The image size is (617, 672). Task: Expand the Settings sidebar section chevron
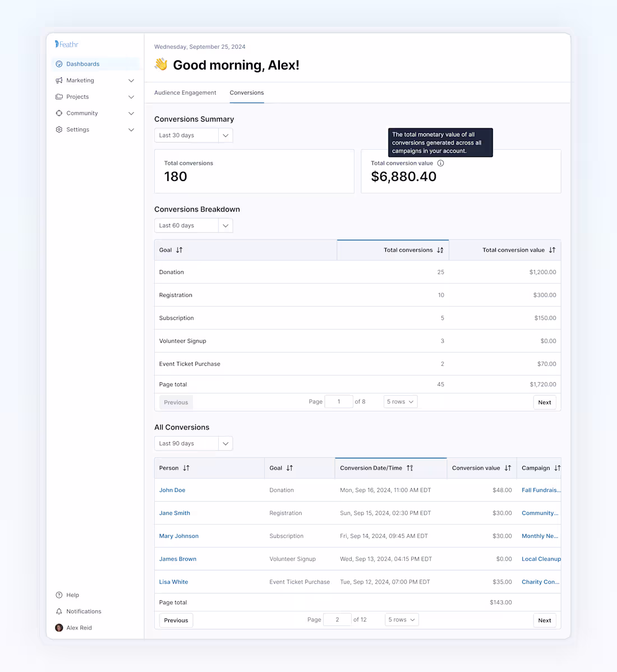point(131,129)
